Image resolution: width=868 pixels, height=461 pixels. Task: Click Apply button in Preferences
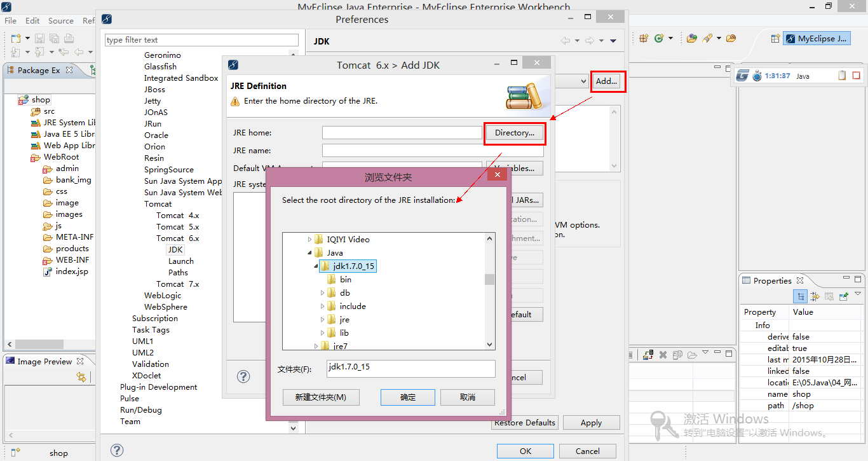click(x=591, y=423)
